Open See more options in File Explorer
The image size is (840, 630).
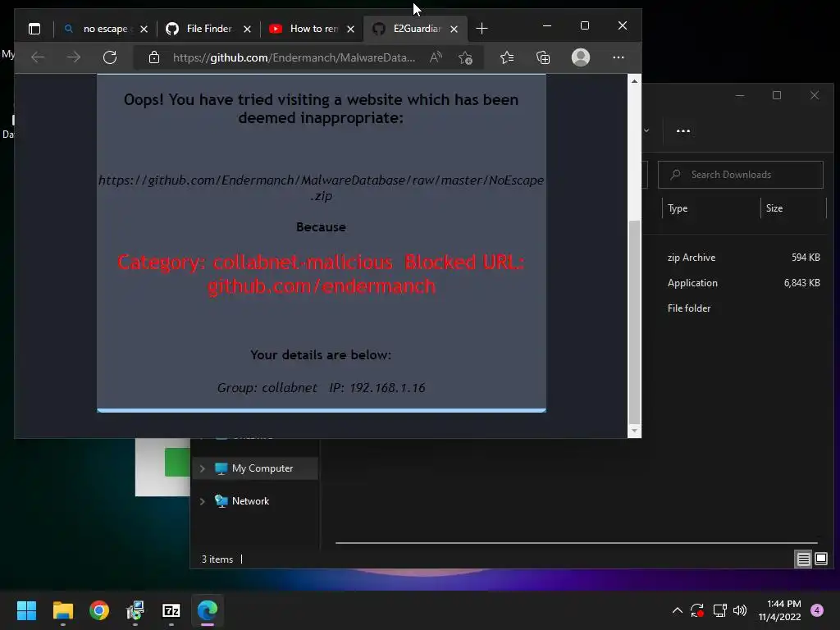click(x=683, y=130)
